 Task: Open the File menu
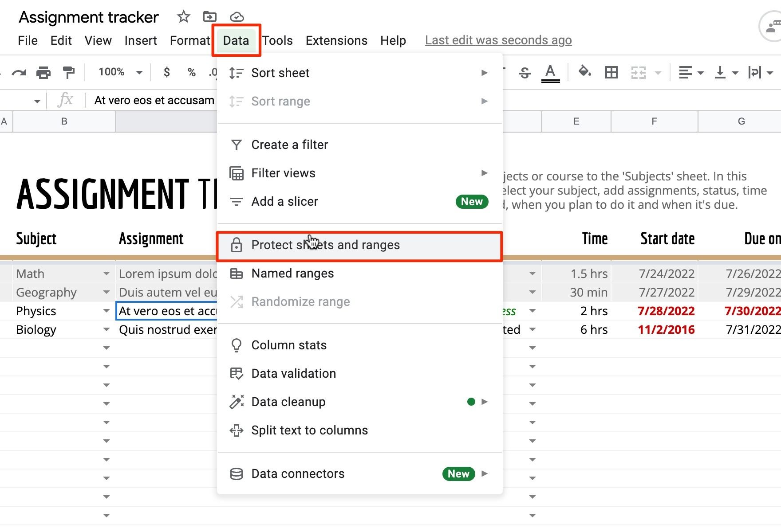[28, 40]
